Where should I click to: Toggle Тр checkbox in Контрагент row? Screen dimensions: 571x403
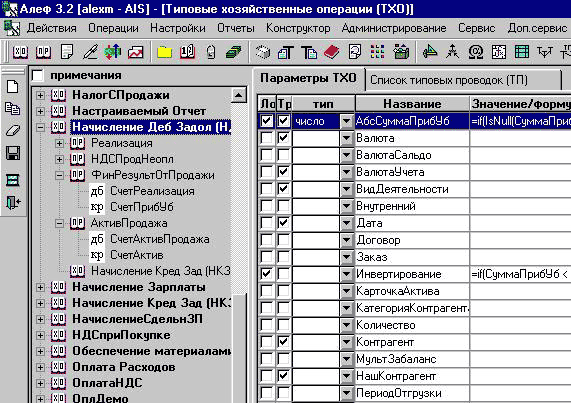click(x=284, y=342)
